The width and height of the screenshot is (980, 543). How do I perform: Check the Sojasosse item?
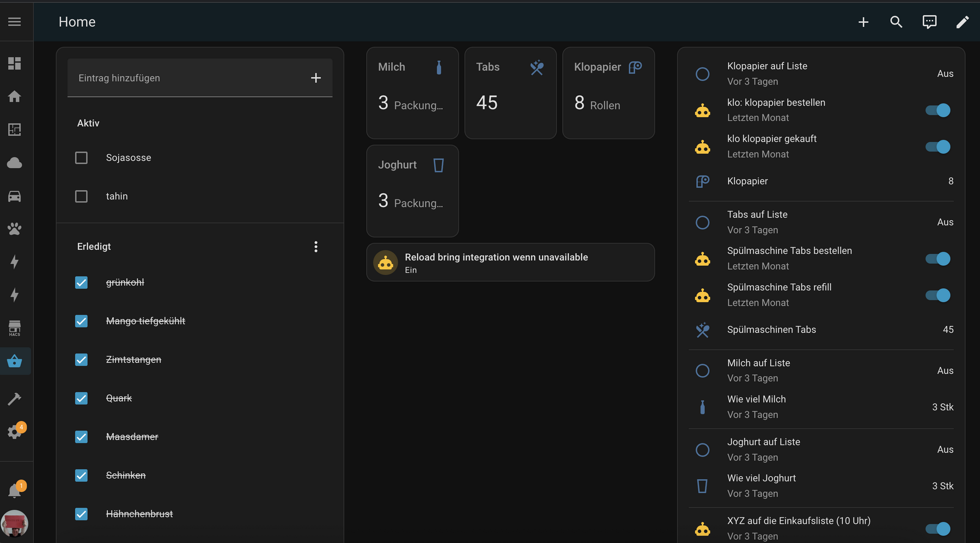(81, 158)
